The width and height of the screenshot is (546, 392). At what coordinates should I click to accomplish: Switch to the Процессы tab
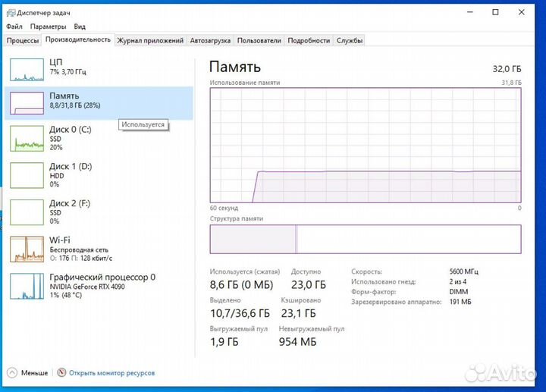pyautogui.click(x=23, y=40)
